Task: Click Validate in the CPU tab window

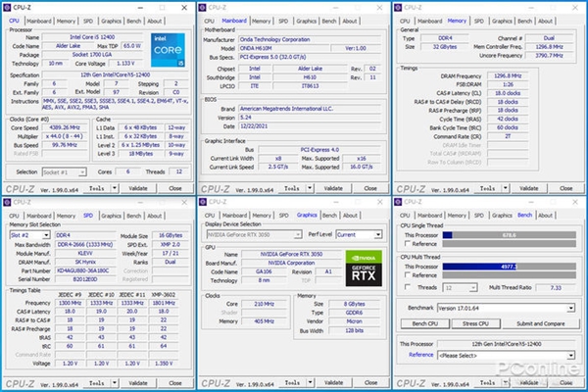Action: click(138, 188)
